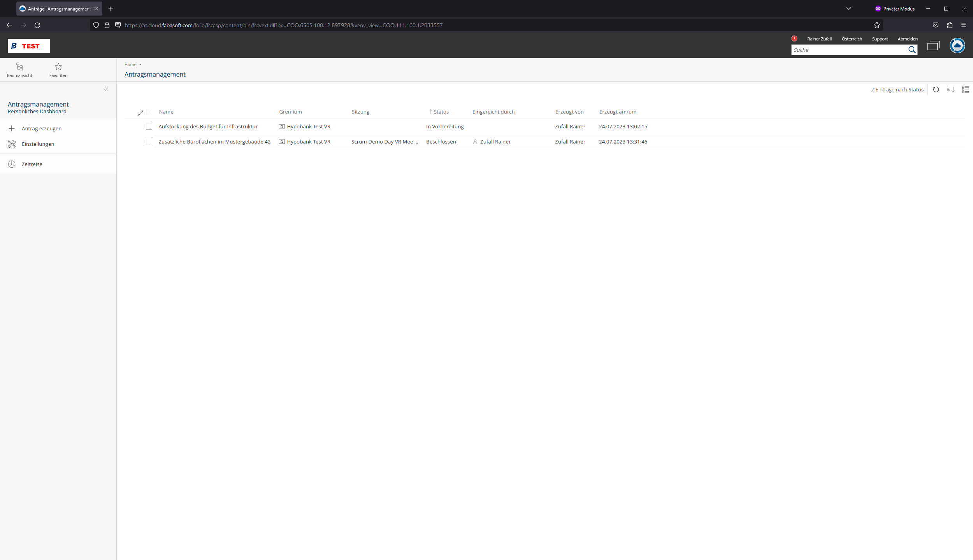This screenshot has width=973, height=560.
Task: Sort by the Status column header
Action: (441, 112)
